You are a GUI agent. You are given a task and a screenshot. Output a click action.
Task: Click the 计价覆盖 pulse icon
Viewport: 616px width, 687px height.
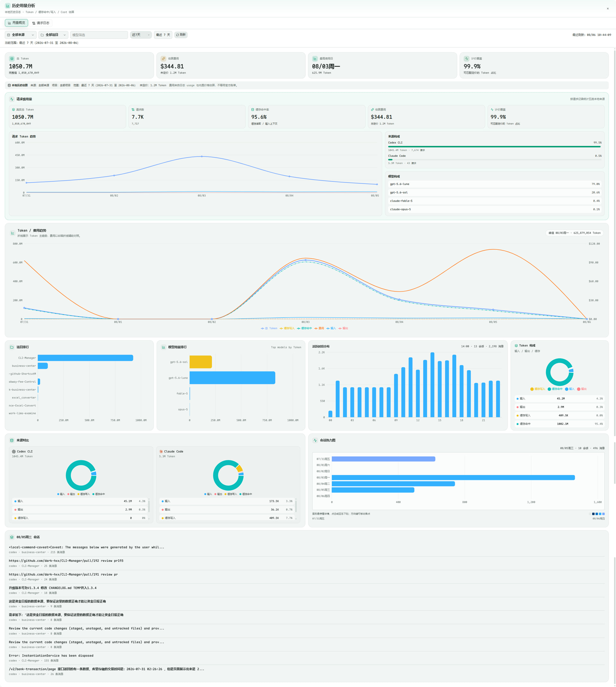coord(466,58)
